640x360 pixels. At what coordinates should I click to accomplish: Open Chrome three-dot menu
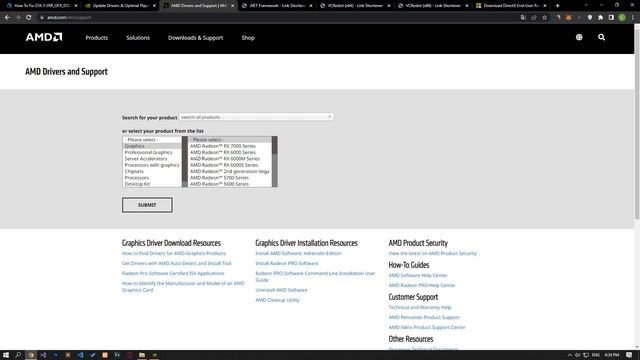tap(633, 18)
